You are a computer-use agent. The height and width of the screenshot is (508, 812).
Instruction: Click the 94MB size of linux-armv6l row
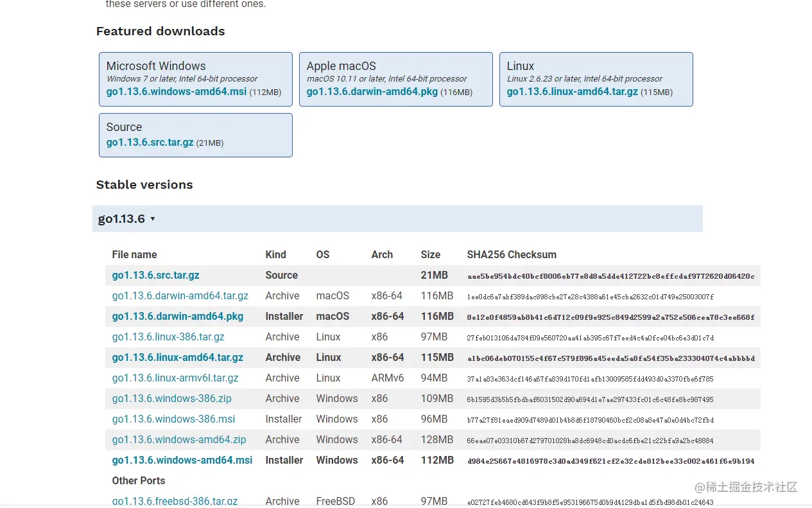(x=435, y=378)
